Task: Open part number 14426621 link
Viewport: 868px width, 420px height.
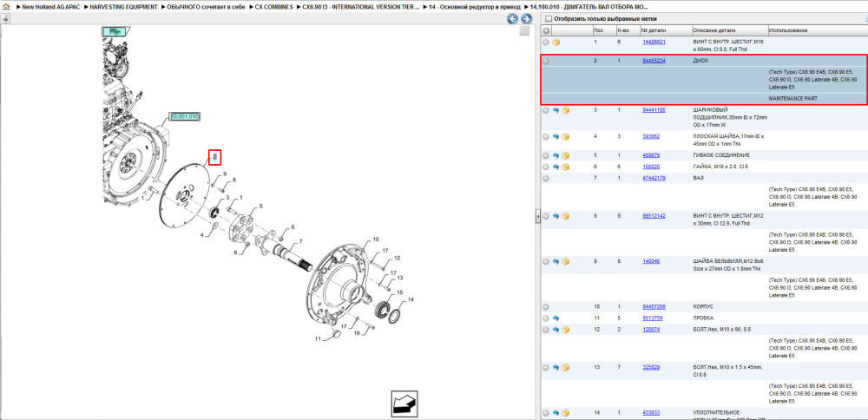Action: [x=654, y=42]
